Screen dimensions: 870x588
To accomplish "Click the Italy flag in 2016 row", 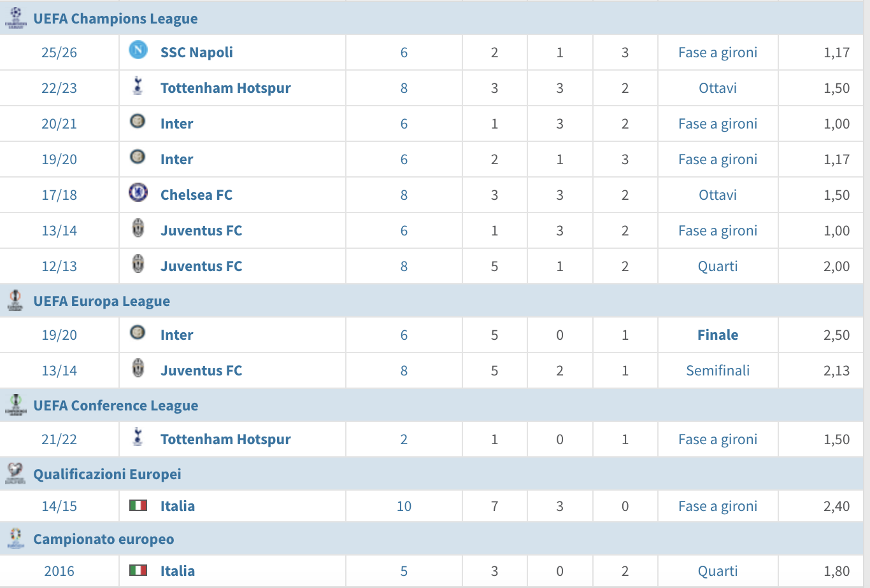I will pyautogui.click(x=138, y=570).
